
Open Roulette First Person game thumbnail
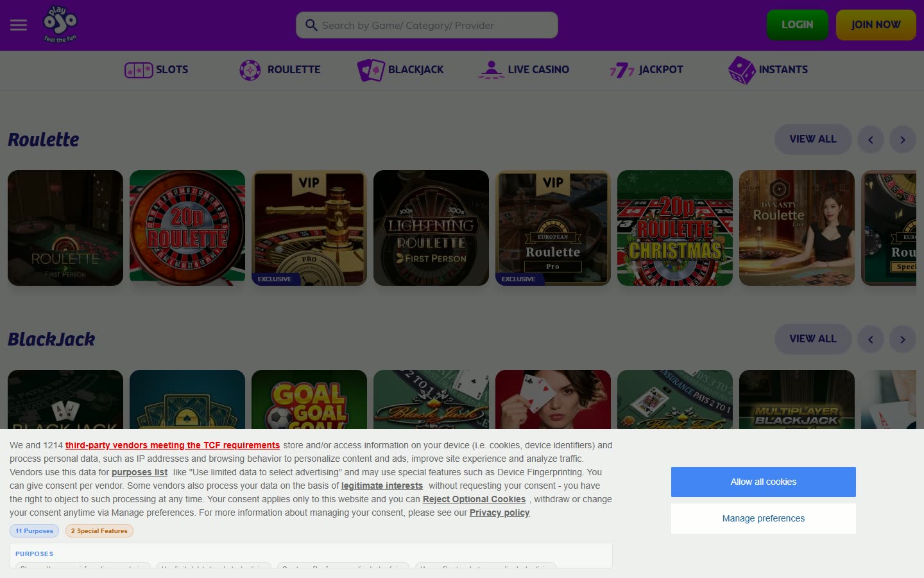(65, 228)
